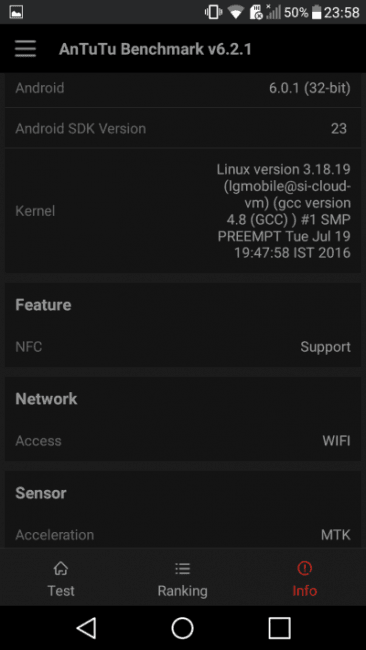Tap the Test home icon
Screen dimensions: 366x650
click(61, 568)
